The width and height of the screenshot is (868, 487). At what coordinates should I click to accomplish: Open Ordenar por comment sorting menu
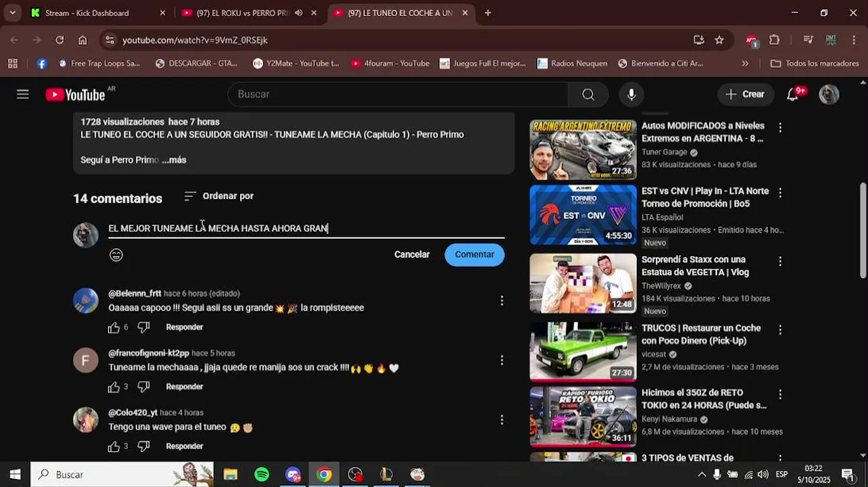219,196
